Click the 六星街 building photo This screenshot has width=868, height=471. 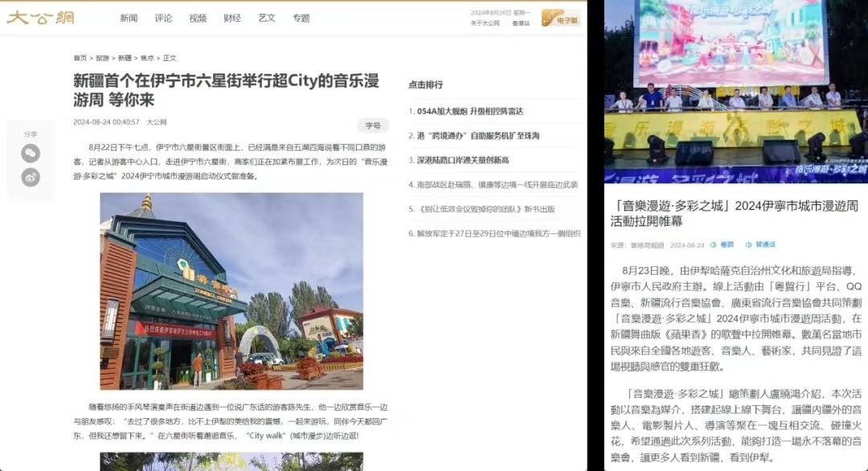231,291
